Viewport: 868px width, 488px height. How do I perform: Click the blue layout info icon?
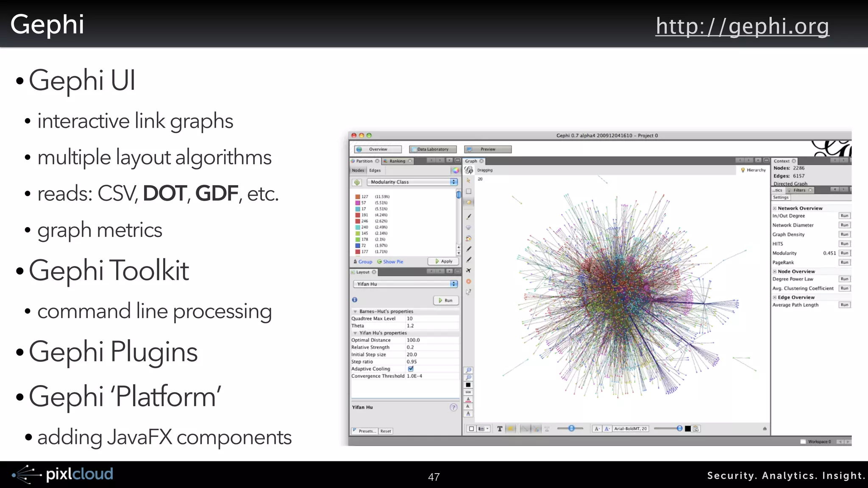(x=355, y=299)
